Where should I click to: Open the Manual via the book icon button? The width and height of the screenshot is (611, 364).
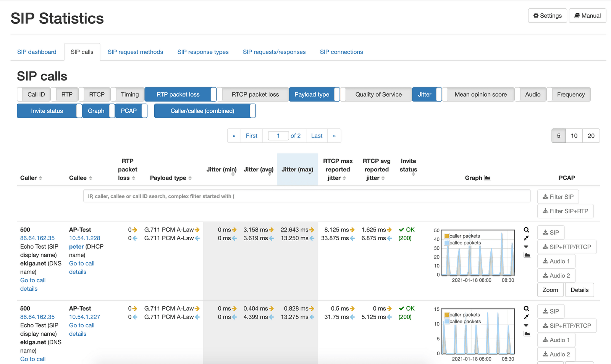pyautogui.click(x=587, y=16)
